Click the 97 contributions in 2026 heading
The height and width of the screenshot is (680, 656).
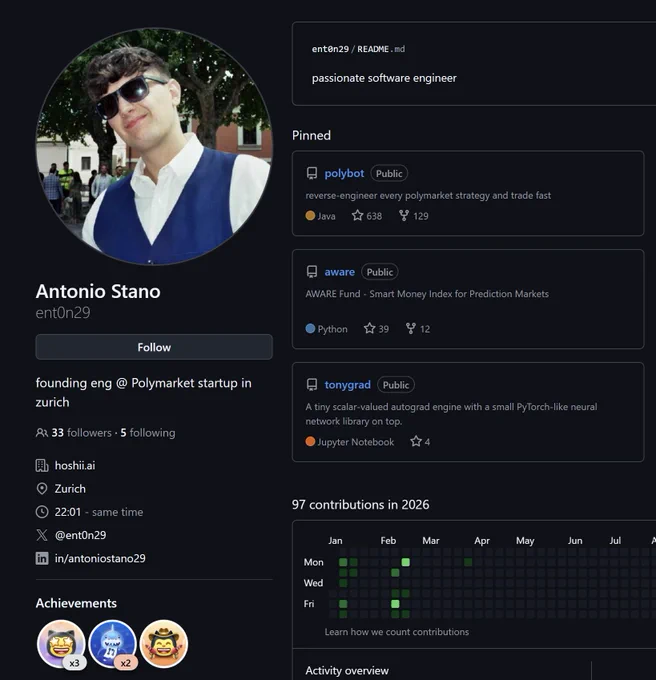coord(360,505)
